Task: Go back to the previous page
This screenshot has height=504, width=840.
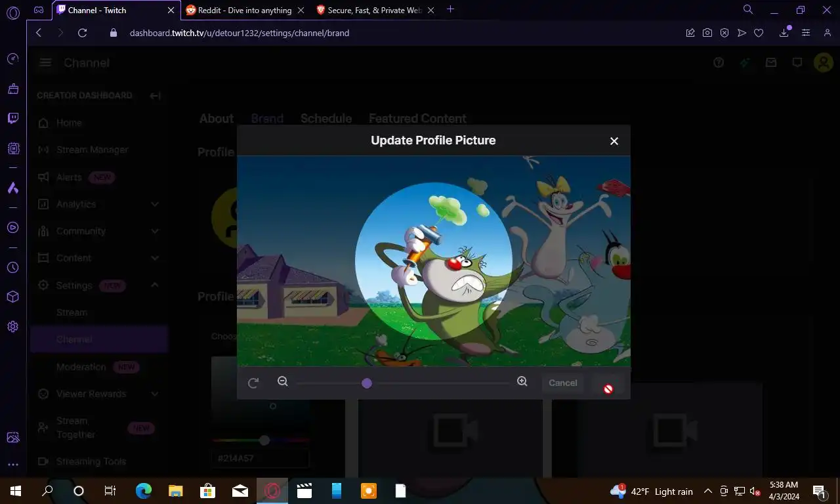Action: pyautogui.click(x=39, y=33)
